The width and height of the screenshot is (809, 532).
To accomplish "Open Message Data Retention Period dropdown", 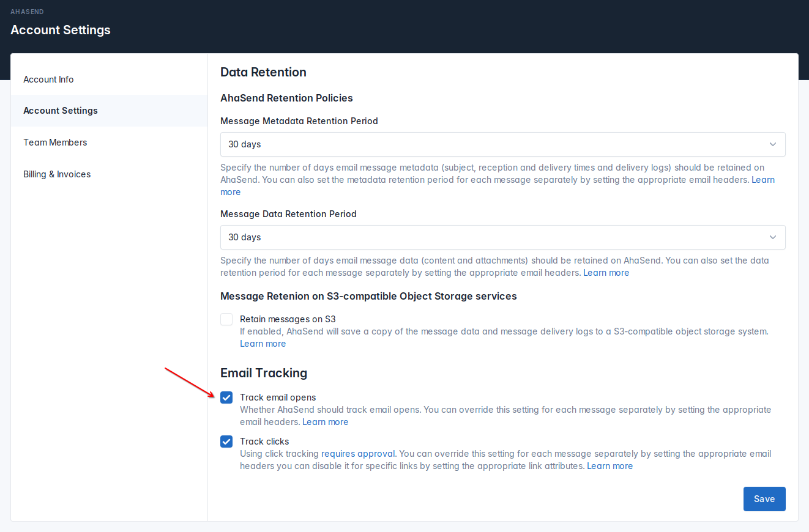I will click(x=502, y=237).
